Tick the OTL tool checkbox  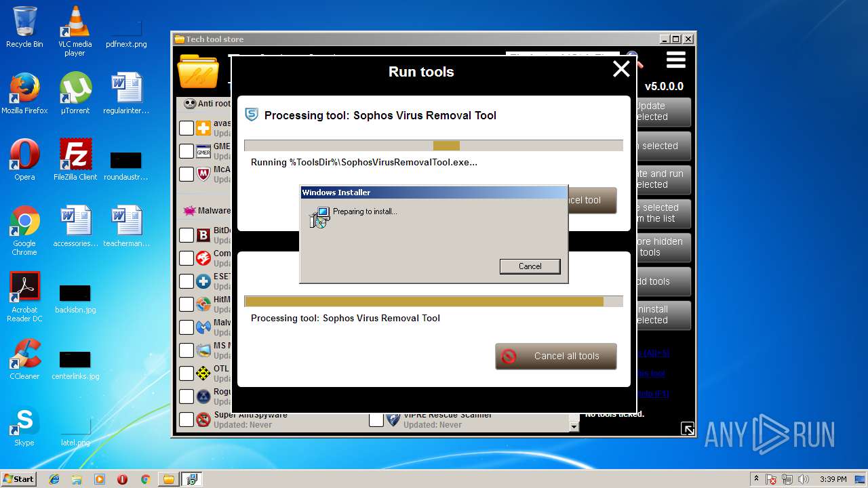(186, 373)
